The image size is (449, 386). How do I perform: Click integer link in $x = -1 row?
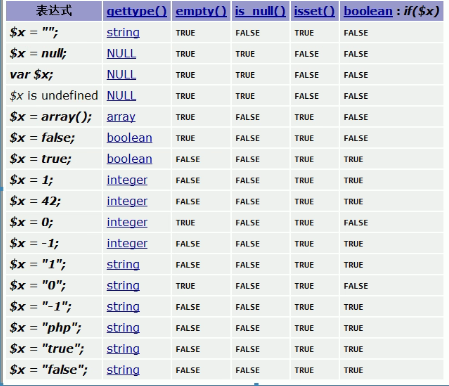(127, 244)
